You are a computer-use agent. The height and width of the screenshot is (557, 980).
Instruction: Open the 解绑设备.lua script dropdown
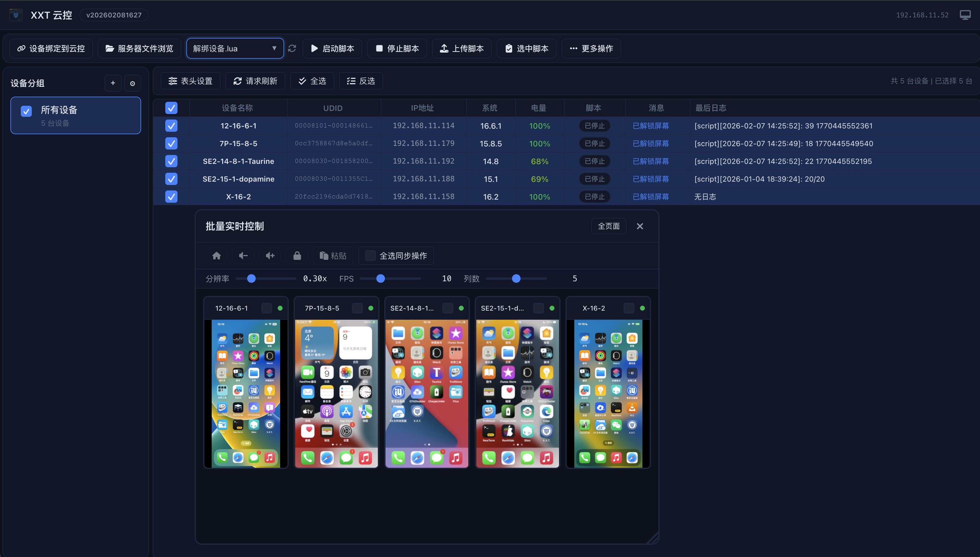coord(235,48)
